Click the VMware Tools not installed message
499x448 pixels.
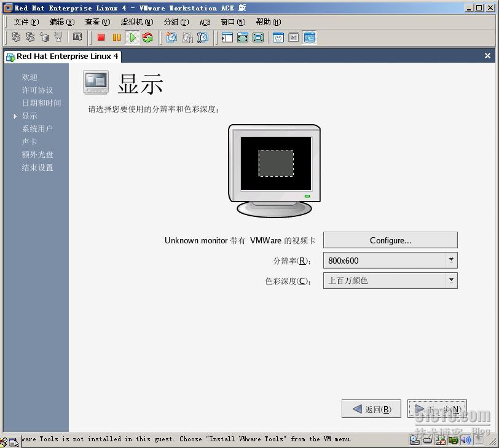186,439
